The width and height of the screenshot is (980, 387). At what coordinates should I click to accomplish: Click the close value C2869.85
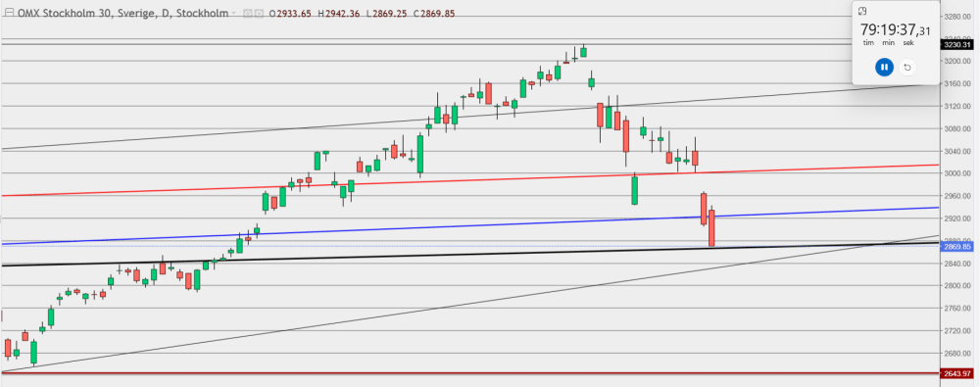click(x=433, y=13)
